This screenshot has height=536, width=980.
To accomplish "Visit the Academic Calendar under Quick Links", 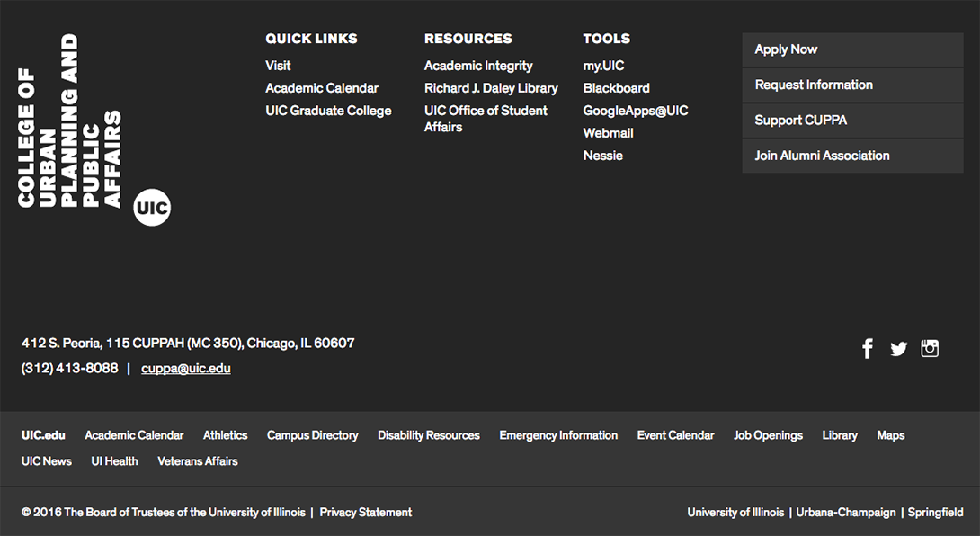I will pos(322,87).
